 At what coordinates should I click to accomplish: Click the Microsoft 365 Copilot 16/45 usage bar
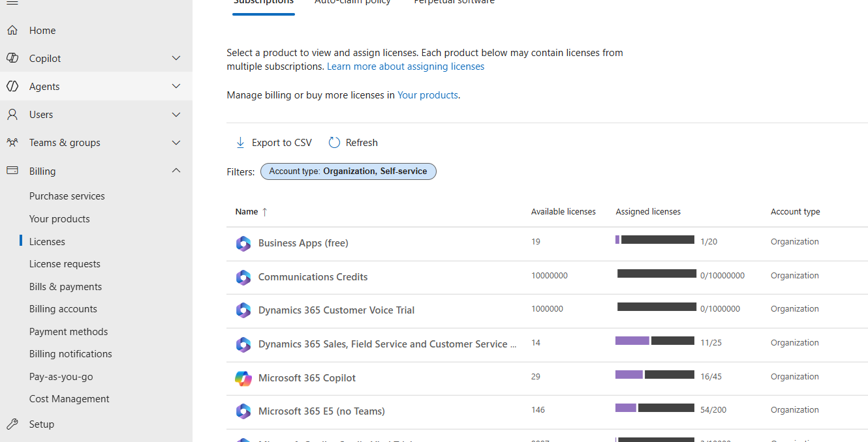(655, 375)
